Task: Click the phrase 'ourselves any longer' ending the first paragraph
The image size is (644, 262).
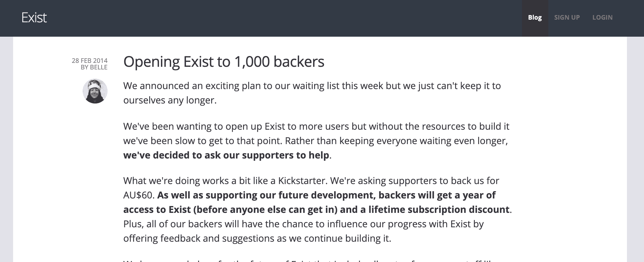Action: pyautogui.click(x=169, y=100)
